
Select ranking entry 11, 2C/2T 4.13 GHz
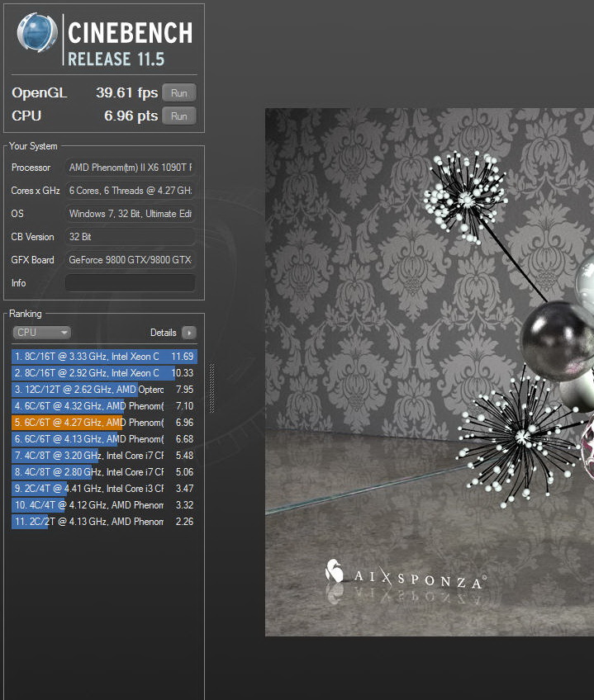104,522
